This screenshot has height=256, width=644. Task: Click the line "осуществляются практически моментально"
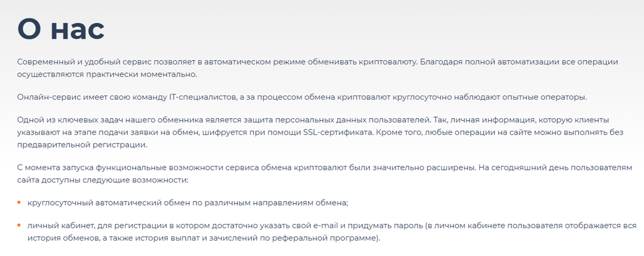pos(107,74)
